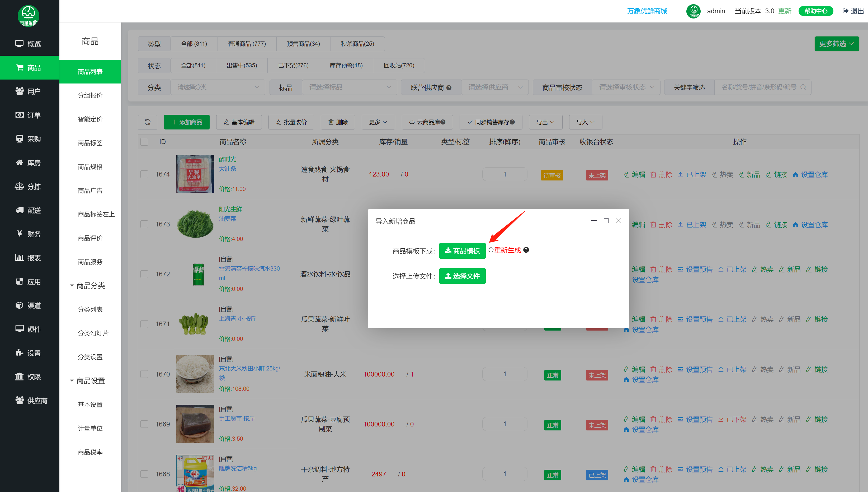Open the 帮助中心 help center
The image size is (868, 492).
pyautogui.click(x=816, y=11)
